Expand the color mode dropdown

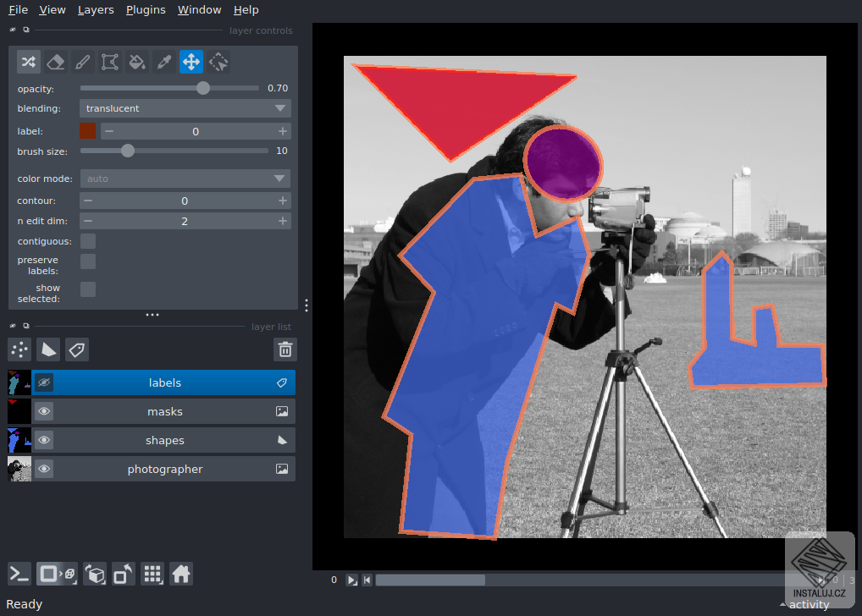[x=185, y=179]
